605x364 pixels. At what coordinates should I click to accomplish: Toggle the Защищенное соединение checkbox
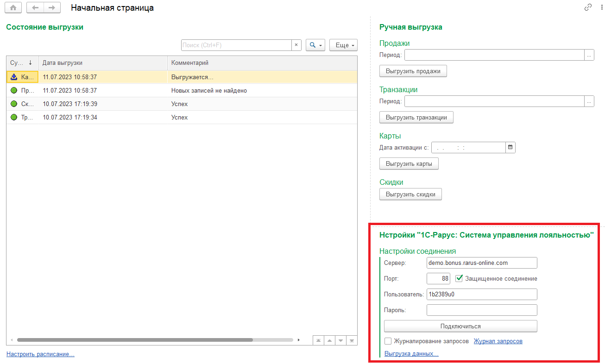459,278
